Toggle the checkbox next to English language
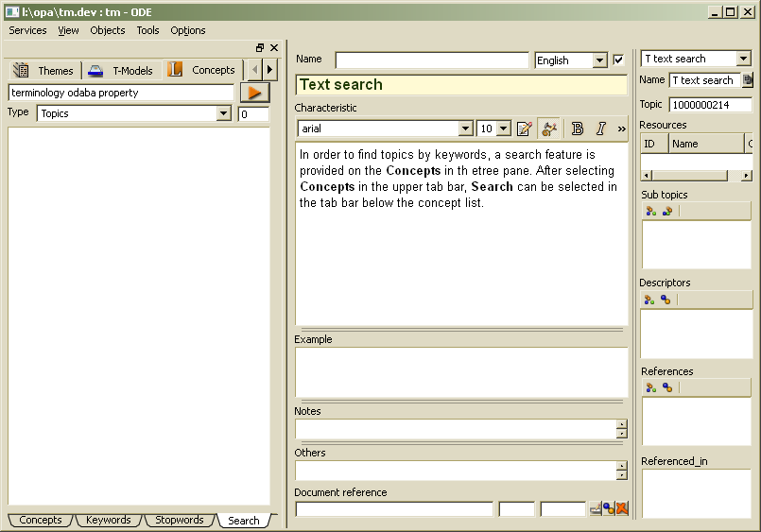The image size is (761, 532). pos(618,60)
